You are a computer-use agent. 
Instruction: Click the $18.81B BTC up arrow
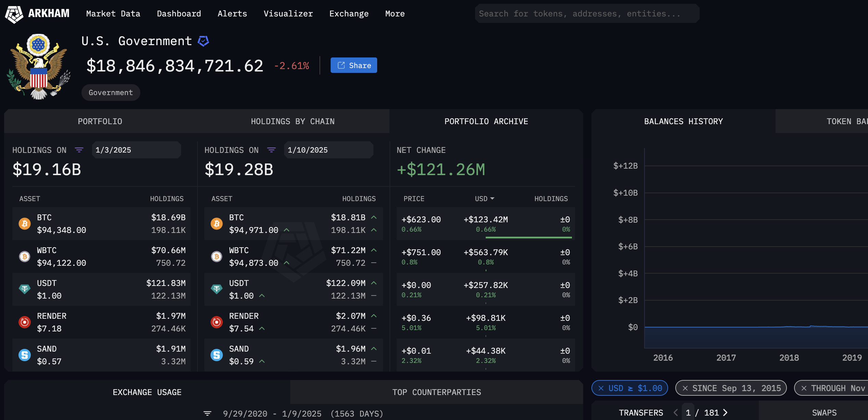tap(374, 217)
